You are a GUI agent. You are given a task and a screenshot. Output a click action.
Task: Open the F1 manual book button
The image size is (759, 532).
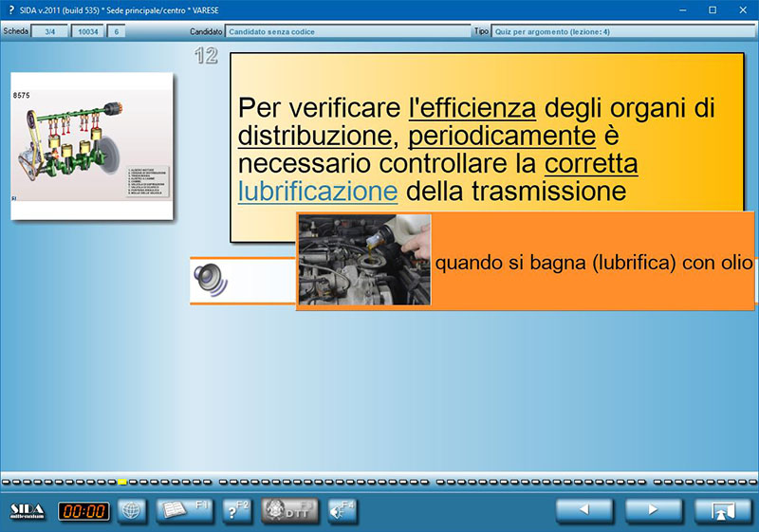(x=184, y=510)
